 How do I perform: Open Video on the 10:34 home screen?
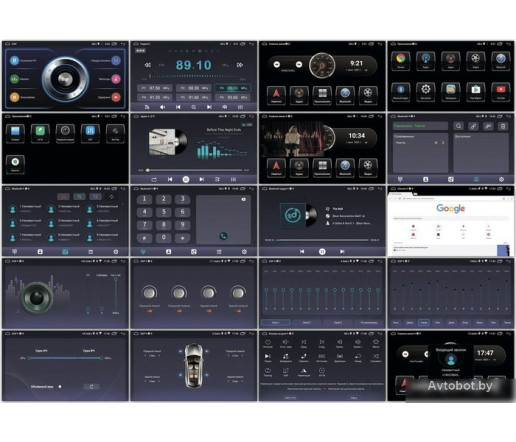pos(368,168)
